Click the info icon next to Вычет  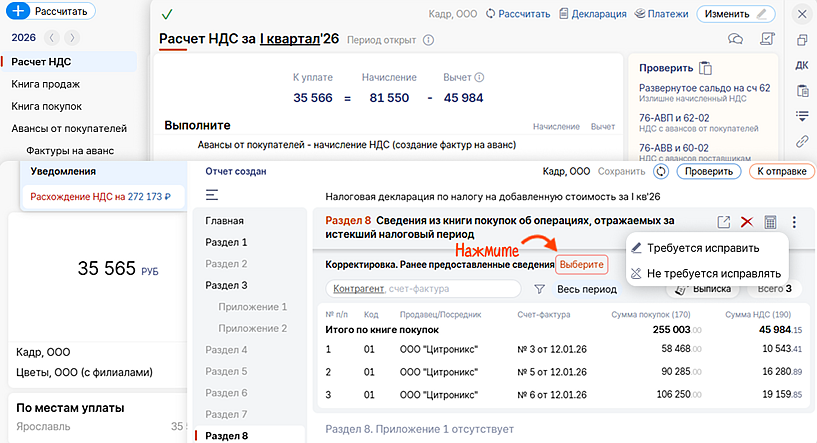point(479,77)
